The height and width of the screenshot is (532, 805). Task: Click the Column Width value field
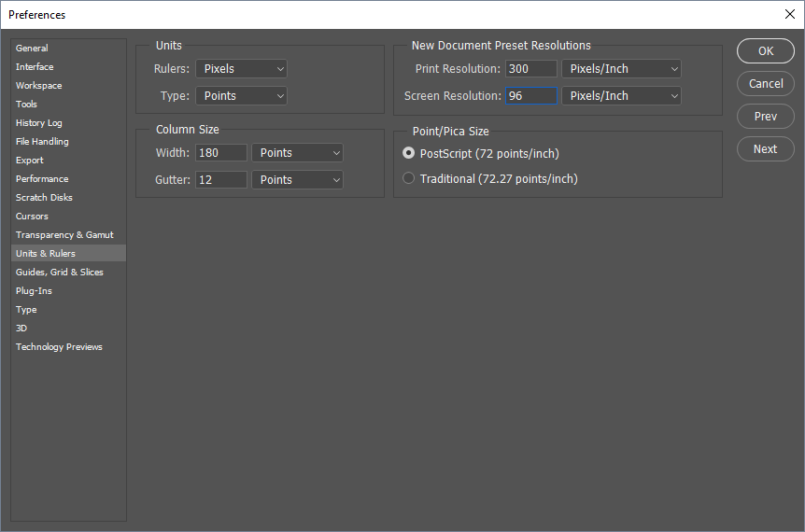pos(221,153)
